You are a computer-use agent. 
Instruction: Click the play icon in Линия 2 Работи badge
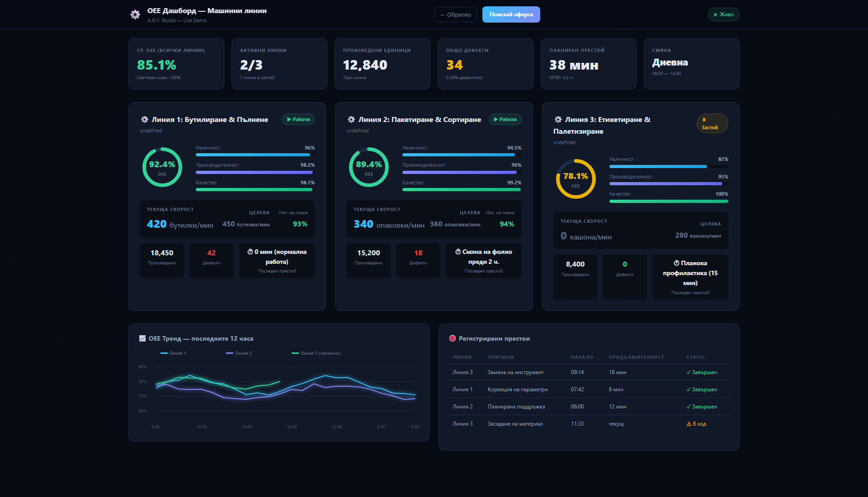(x=496, y=120)
